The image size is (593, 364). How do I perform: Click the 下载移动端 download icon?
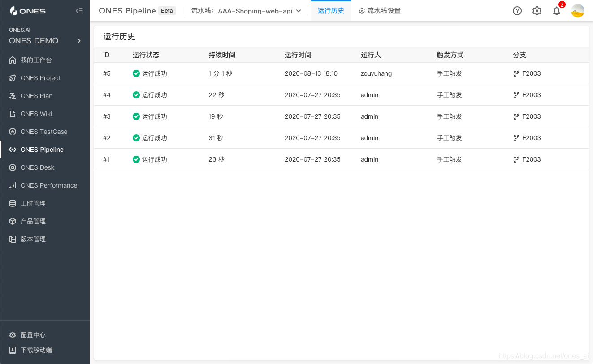pos(13,350)
